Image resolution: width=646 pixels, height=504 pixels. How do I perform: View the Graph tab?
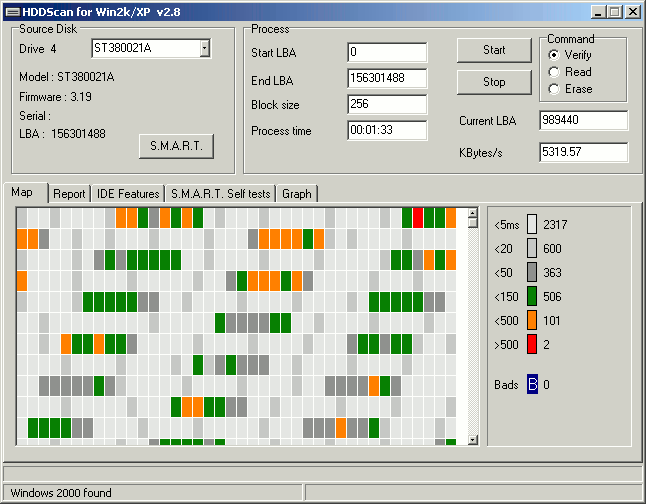click(x=296, y=194)
